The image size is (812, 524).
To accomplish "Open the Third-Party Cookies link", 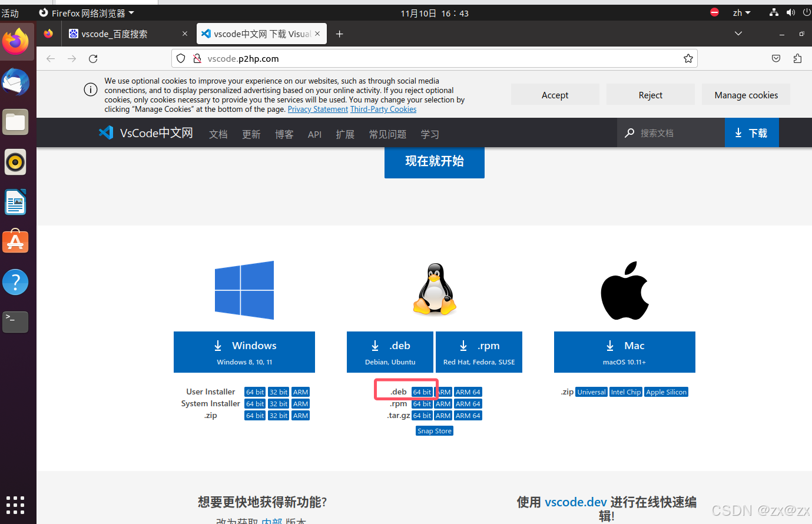I will (383, 110).
